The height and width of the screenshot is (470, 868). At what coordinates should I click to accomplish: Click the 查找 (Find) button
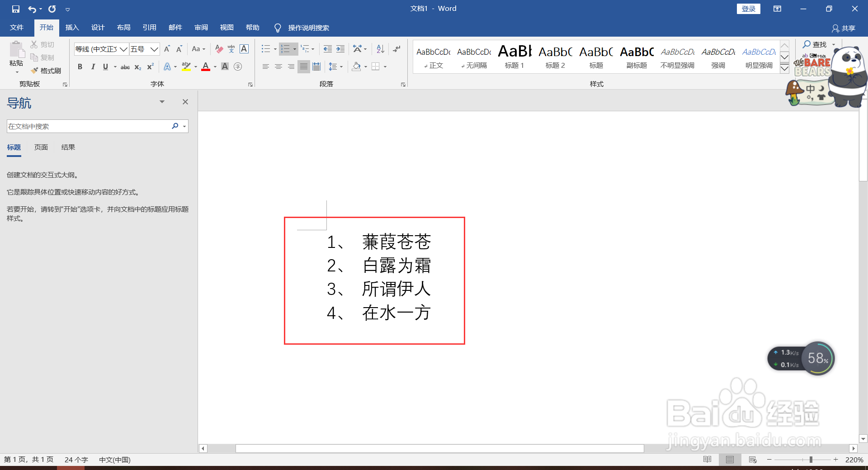point(815,44)
